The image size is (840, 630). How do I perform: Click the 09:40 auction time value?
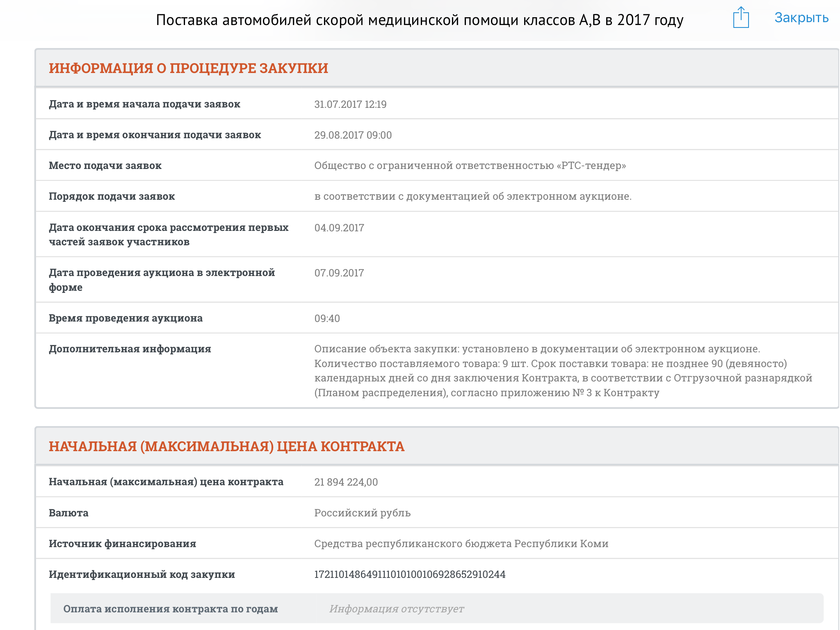(327, 318)
